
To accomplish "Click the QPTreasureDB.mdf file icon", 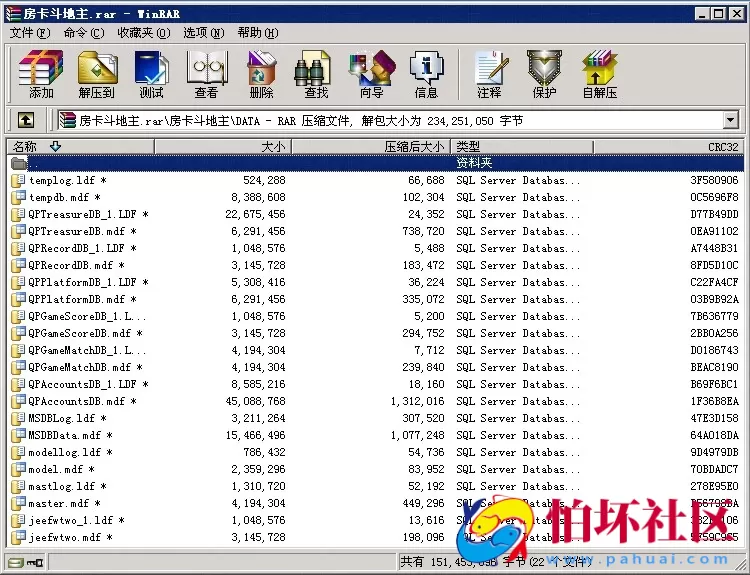I will click(x=18, y=231).
